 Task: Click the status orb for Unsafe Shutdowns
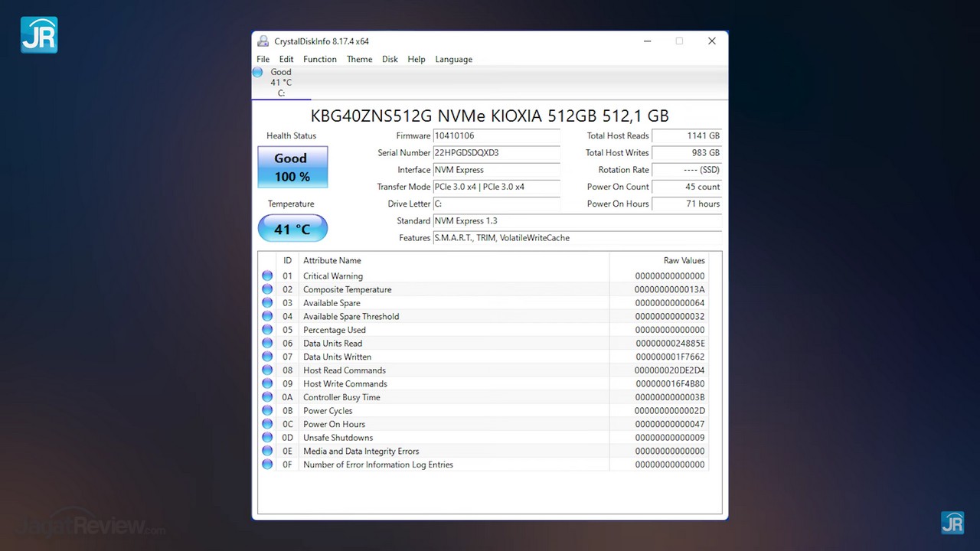[267, 438]
